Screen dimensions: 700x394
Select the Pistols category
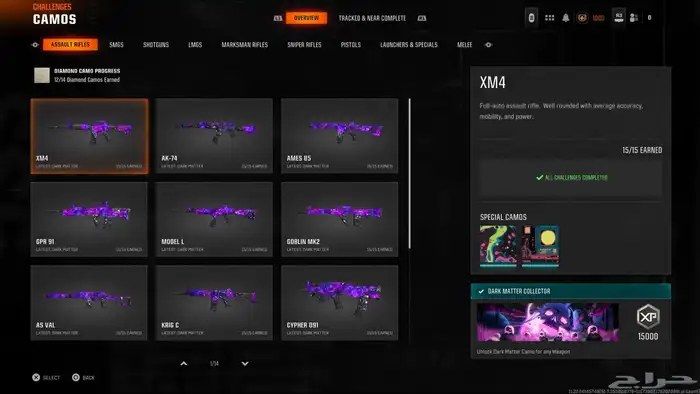click(x=350, y=45)
